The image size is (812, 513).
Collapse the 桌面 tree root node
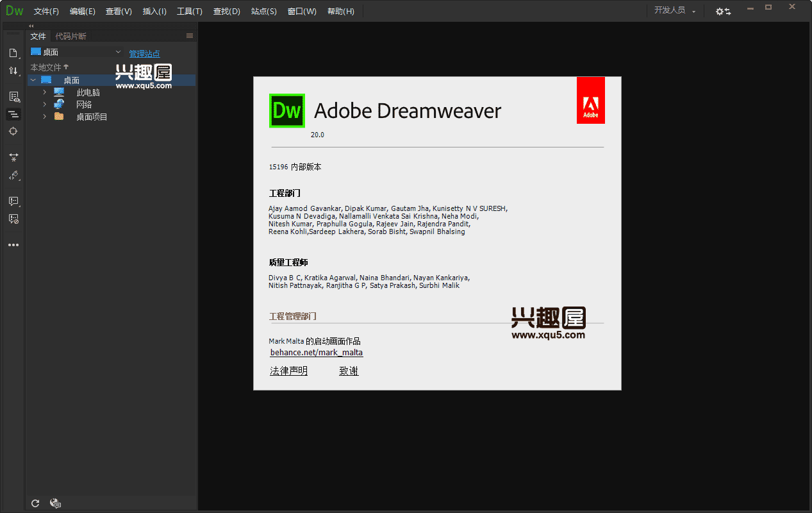33,80
